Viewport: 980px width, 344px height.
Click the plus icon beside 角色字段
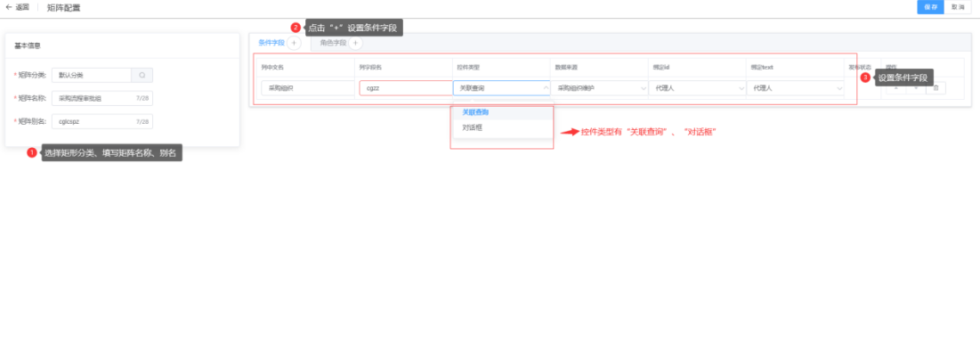point(355,43)
